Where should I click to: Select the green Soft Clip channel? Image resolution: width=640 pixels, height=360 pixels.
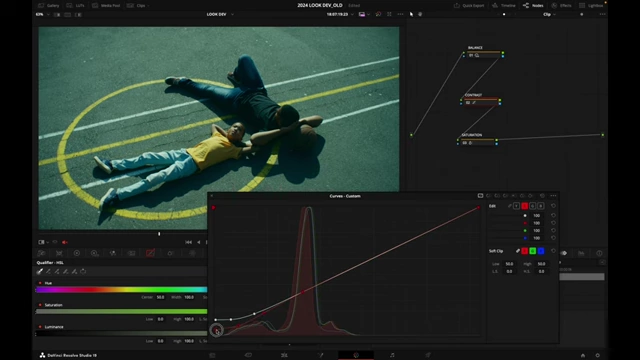coord(533,251)
